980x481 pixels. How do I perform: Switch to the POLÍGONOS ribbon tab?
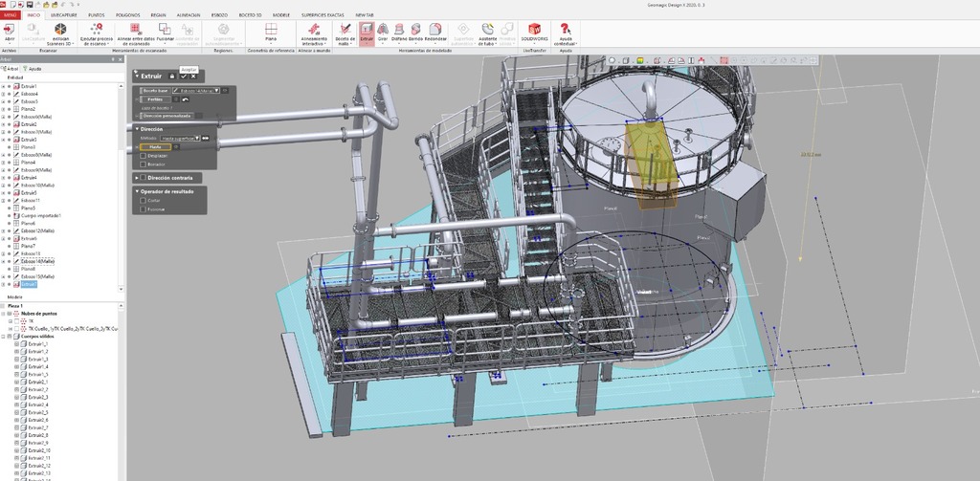coord(127,15)
